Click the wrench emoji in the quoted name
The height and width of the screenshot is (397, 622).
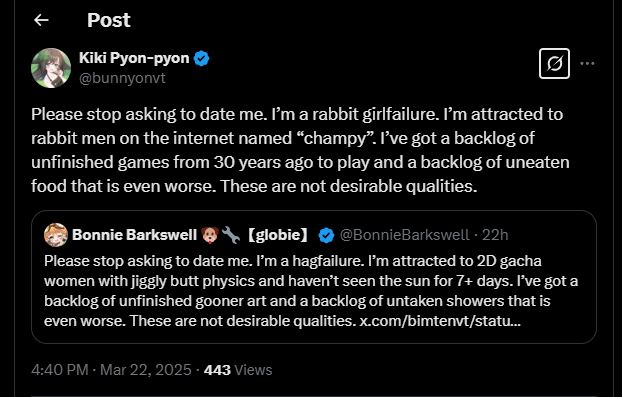point(231,235)
